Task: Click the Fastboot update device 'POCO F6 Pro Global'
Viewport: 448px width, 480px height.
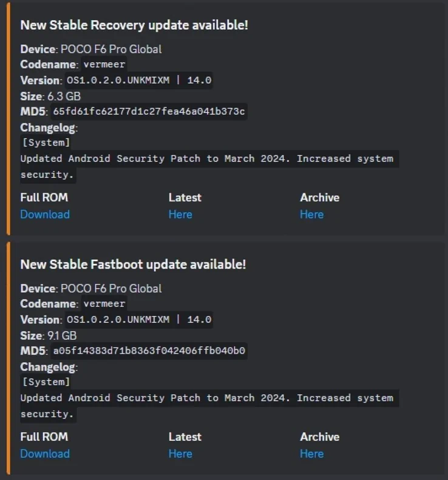Action: point(111,289)
